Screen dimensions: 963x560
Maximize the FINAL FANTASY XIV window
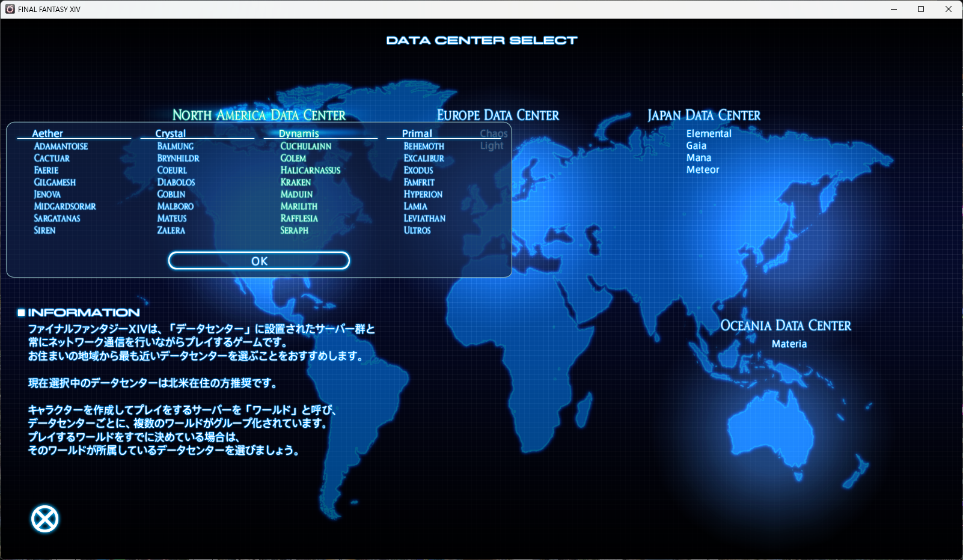pos(921,9)
